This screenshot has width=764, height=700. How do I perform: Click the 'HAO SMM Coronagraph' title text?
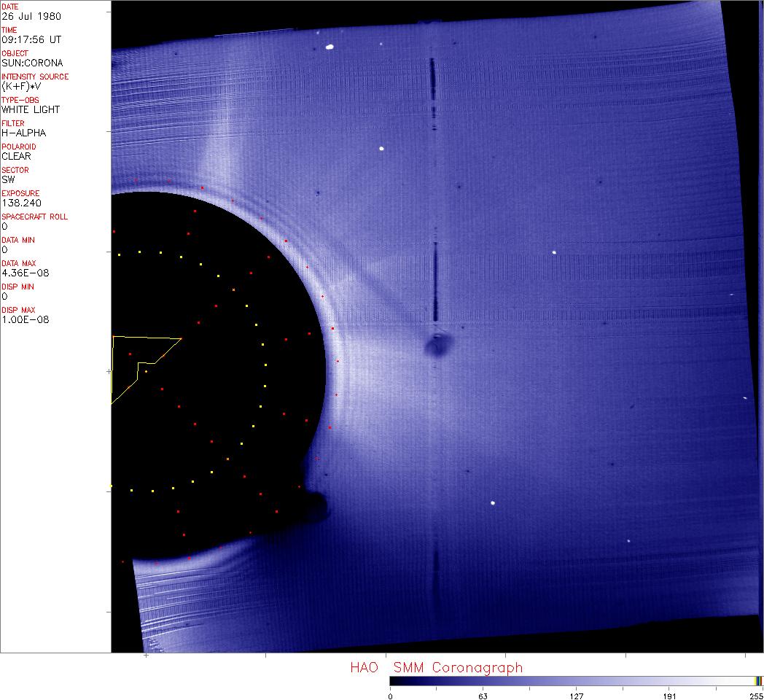pos(436,668)
